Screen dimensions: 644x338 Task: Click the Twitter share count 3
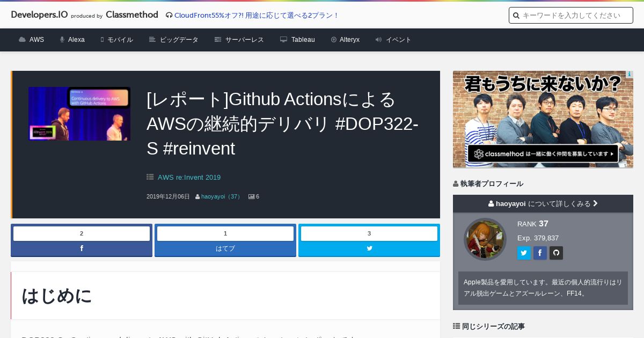(369, 233)
